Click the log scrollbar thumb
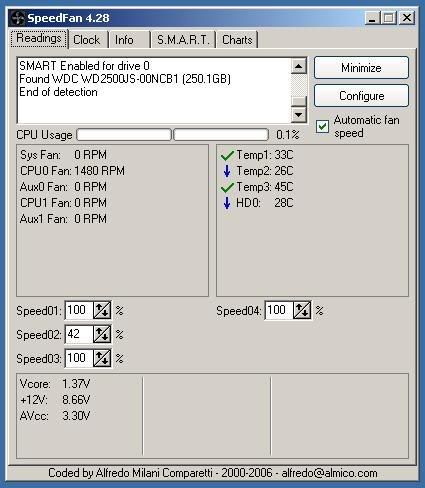This screenshot has height=488, width=425. point(298,102)
